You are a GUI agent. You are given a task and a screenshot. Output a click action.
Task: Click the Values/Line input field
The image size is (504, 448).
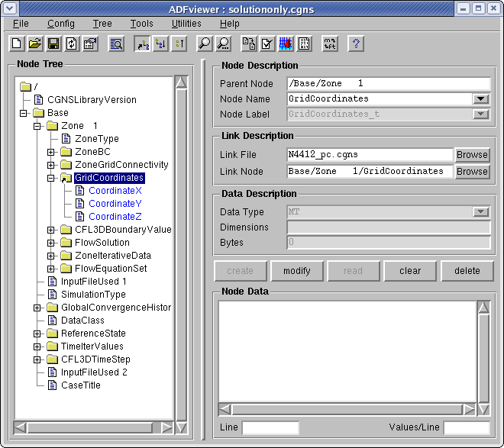[x=467, y=427]
